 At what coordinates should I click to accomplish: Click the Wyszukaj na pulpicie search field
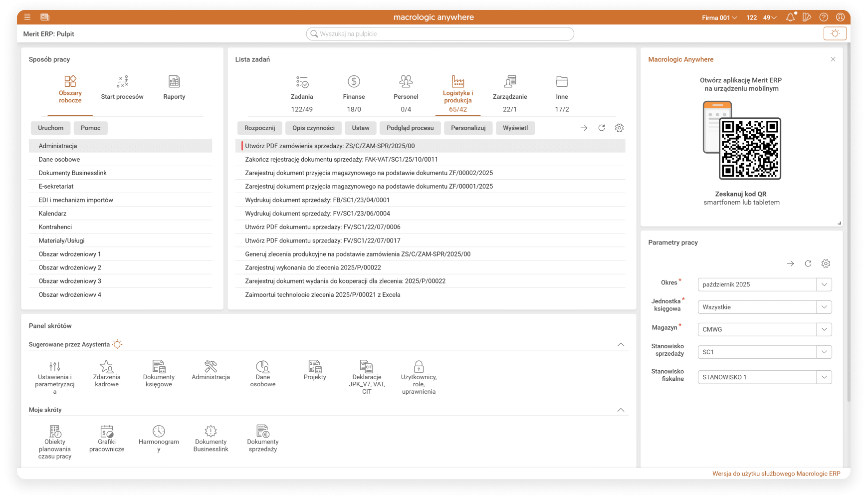(440, 34)
